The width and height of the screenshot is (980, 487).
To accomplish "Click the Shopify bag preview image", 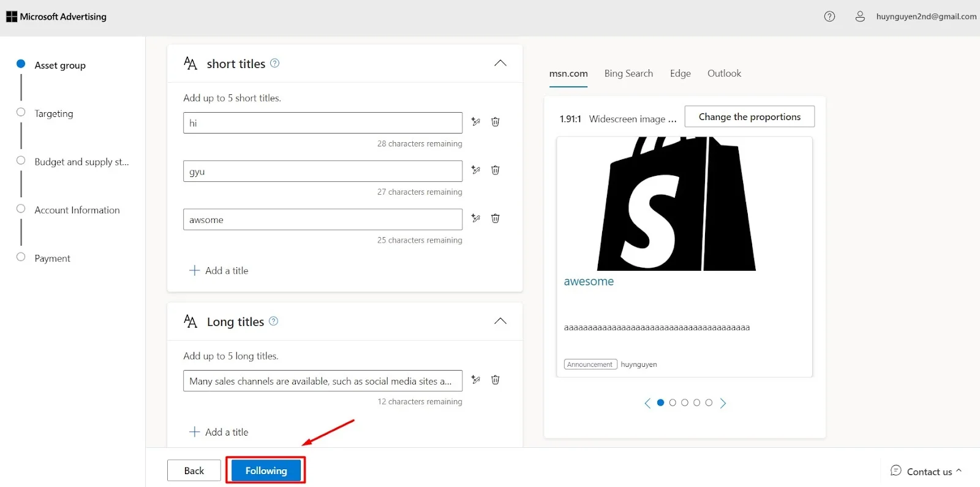I will [677, 204].
